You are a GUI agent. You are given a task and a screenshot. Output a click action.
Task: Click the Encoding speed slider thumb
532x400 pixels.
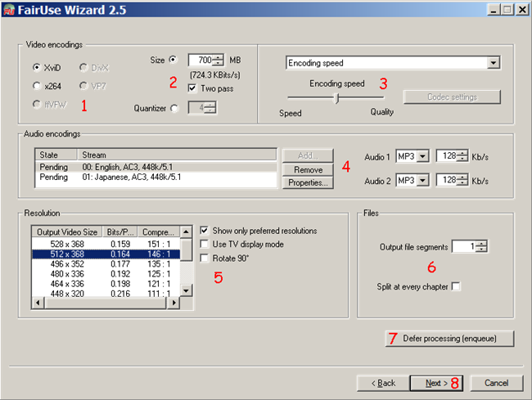coord(337,99)
